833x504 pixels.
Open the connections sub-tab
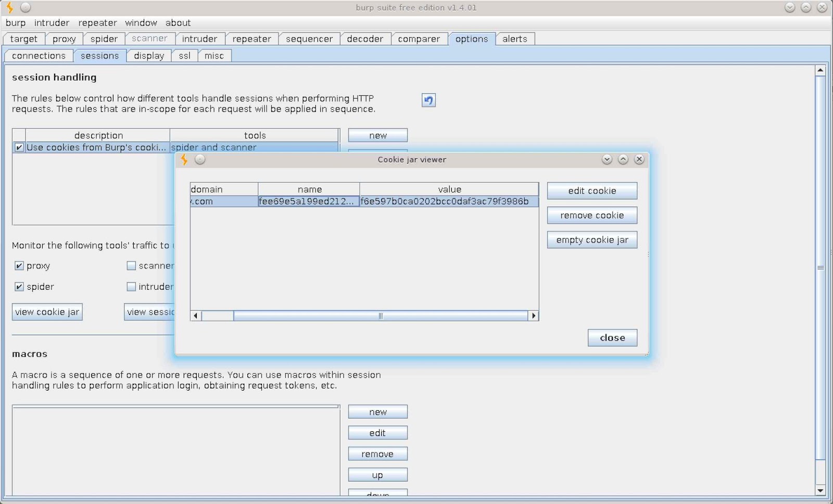(x=39, y=56)
